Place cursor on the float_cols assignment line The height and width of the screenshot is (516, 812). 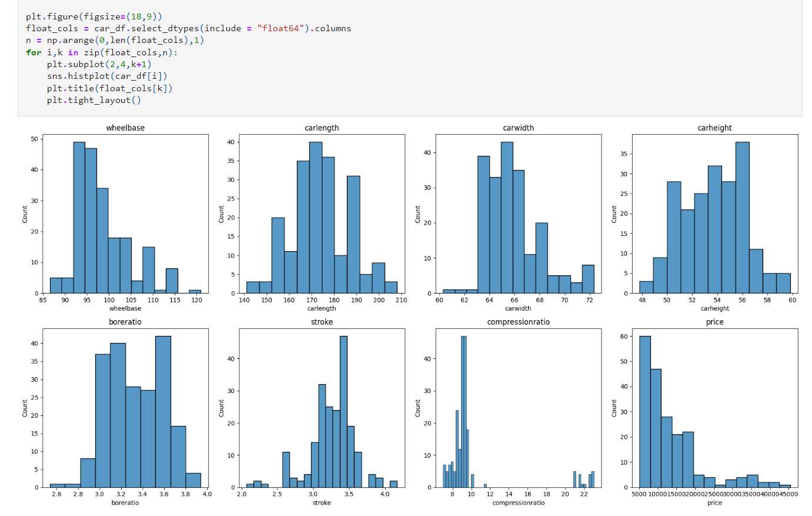coord(188,28)
